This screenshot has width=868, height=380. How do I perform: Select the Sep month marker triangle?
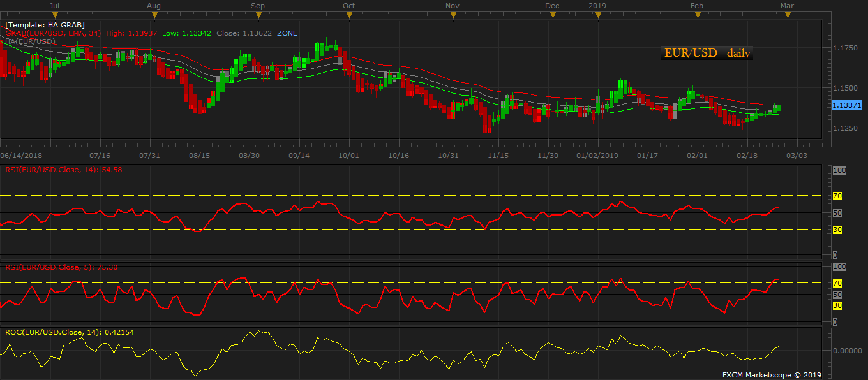click(x=258, y=15)
